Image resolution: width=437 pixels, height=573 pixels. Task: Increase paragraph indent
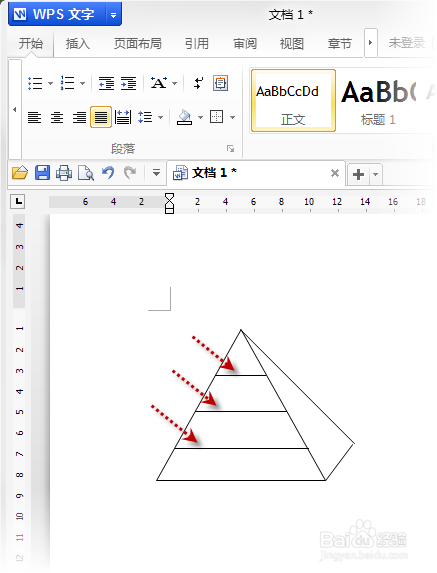point(128,83)
